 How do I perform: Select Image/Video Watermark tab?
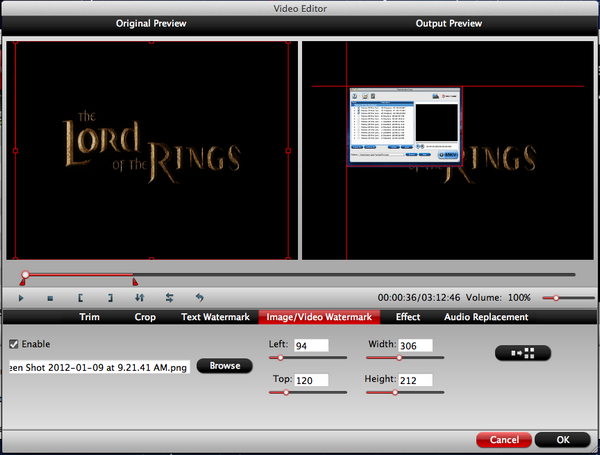pyautogui.click(x=319, y=317)
